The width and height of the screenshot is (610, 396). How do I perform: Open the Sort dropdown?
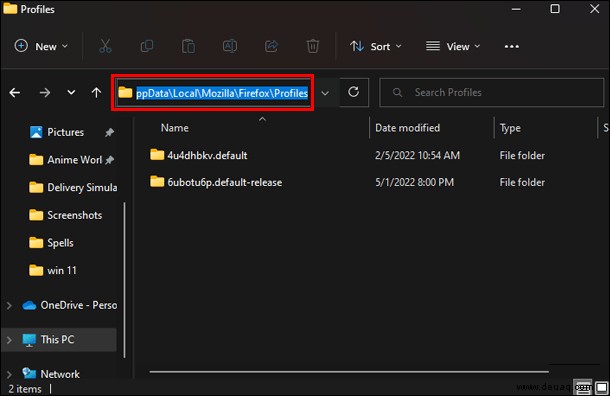(375, 47)
